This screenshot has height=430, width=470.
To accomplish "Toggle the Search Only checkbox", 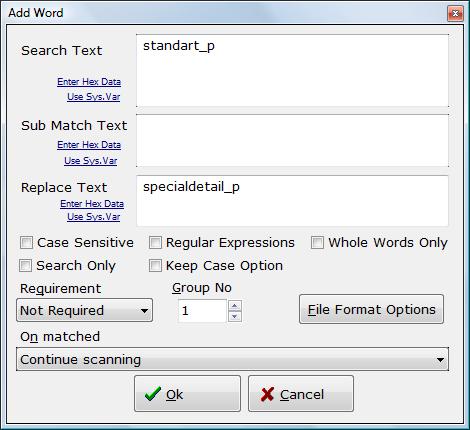I will (26, 266).
